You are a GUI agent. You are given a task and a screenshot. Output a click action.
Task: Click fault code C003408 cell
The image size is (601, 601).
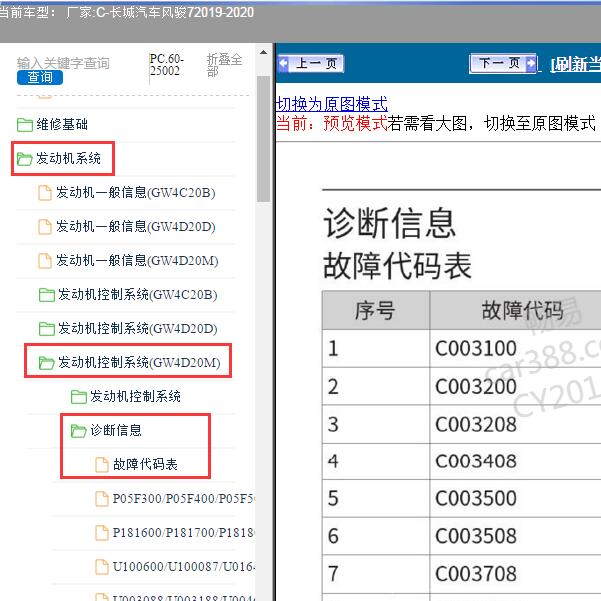(515, 461)
